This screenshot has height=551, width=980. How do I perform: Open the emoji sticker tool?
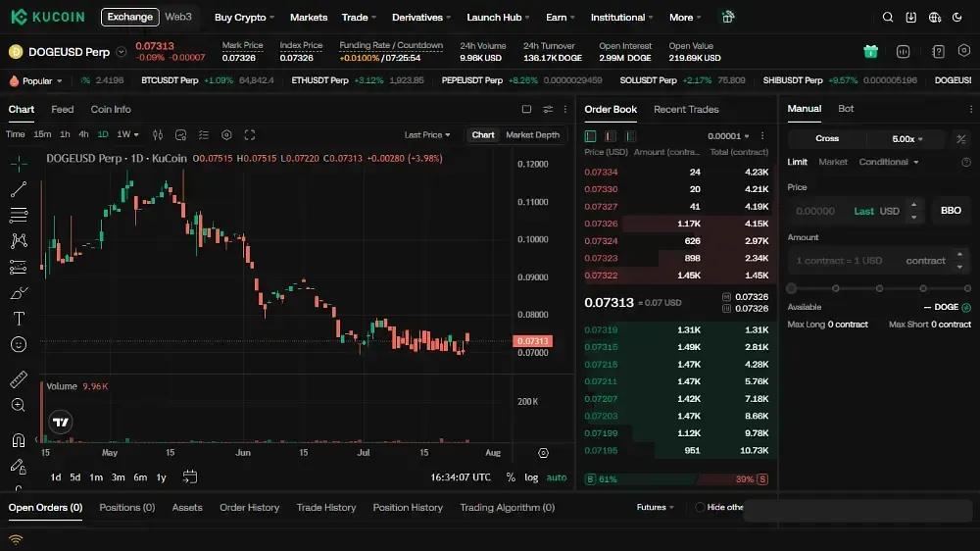19,344
